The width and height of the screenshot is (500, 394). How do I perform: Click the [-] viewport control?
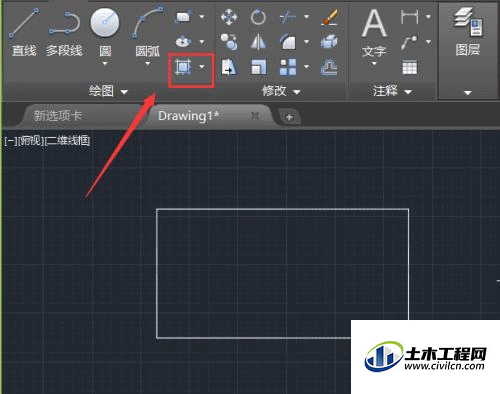coord(10,141)
